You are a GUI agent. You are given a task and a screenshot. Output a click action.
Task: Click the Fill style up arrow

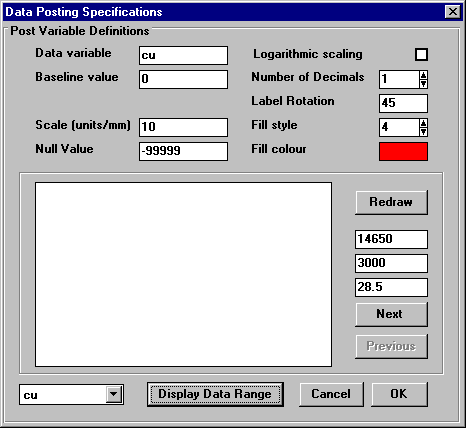423,123
